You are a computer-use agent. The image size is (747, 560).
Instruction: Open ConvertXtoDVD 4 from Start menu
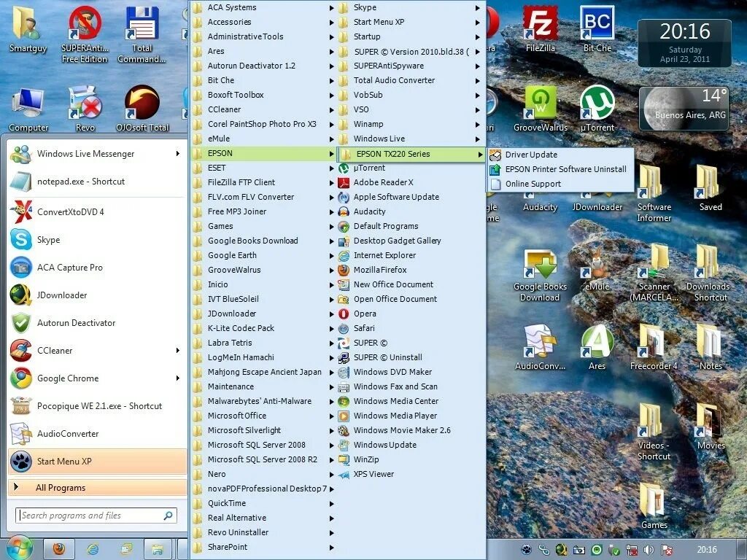(97, 212)
